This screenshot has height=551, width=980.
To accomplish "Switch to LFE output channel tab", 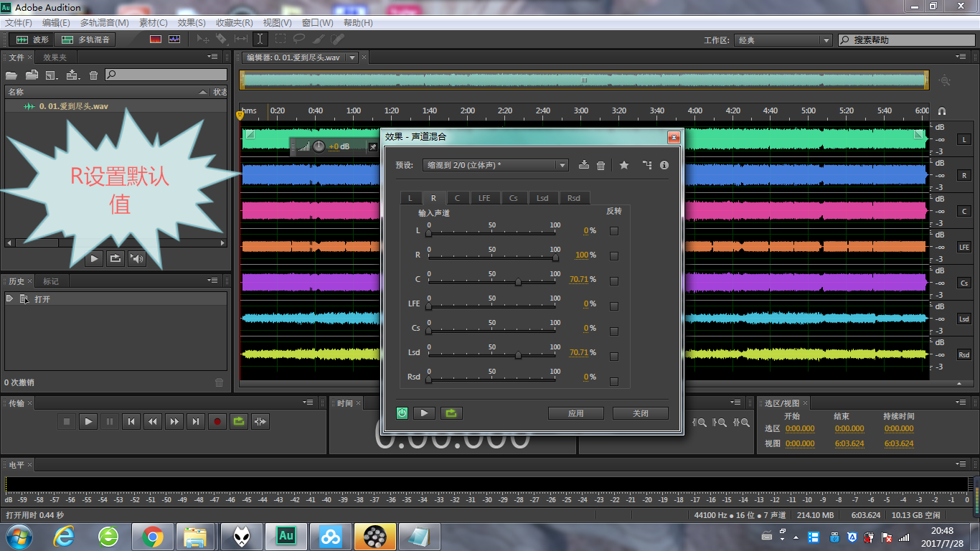I will 484,198.
